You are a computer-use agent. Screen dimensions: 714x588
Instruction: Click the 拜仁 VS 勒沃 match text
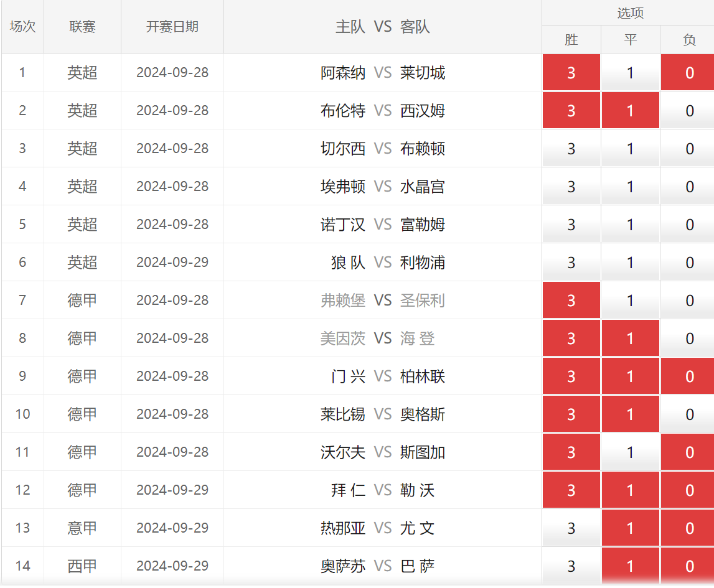pos(382,490)
